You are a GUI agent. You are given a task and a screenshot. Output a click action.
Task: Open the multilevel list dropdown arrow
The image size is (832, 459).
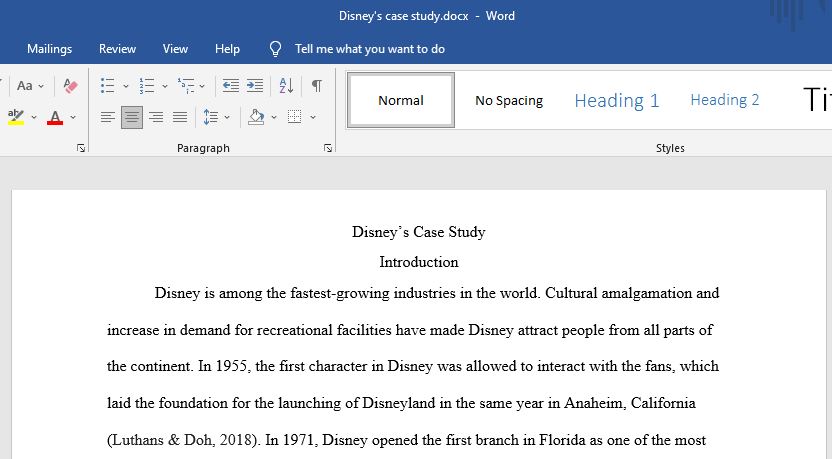click(x=202, y=86)
